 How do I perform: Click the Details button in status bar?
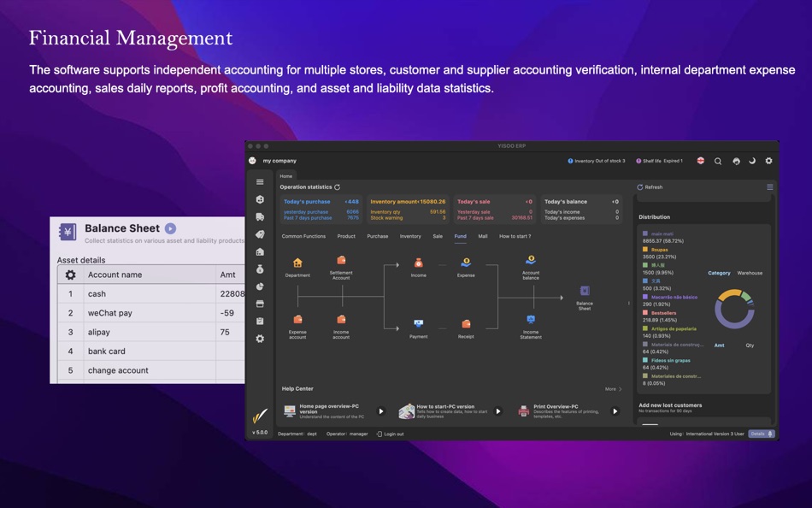(762, 434)
